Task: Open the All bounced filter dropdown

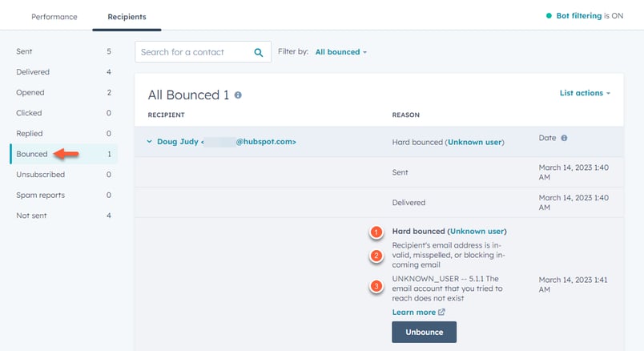Action: coord(340,52)
